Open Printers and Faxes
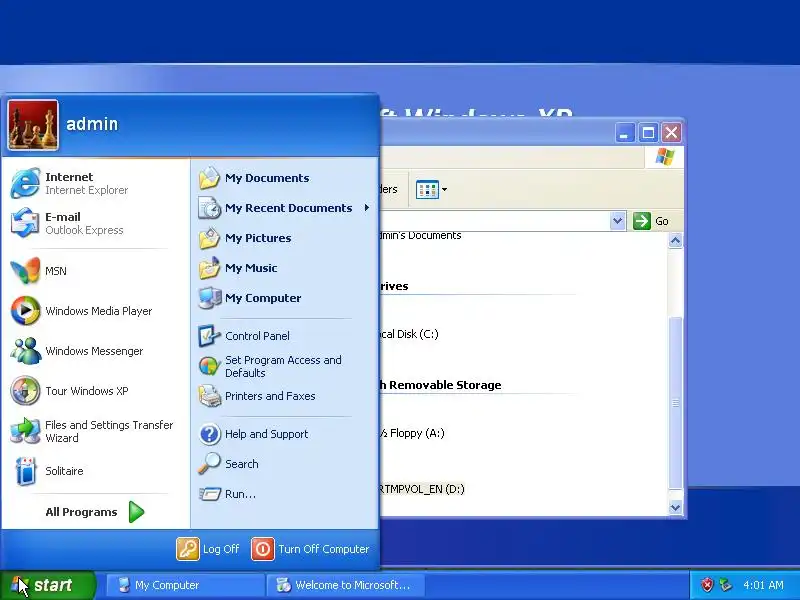Image resolution: width=800 pixels, height=600 pixels. 284,396
